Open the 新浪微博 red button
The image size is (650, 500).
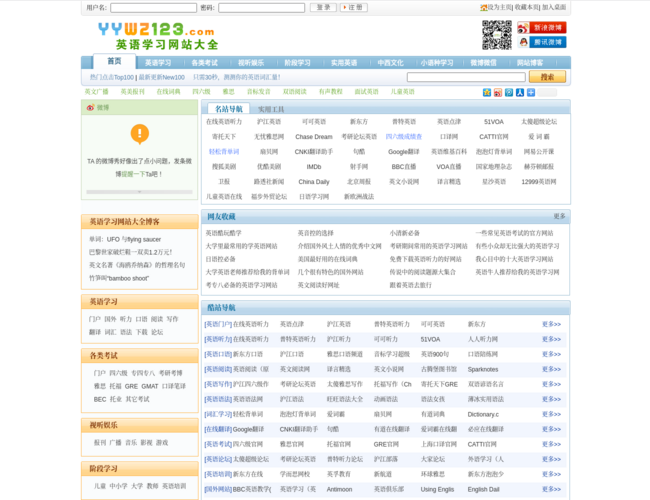pyautogui.click(x=541, y=28)
